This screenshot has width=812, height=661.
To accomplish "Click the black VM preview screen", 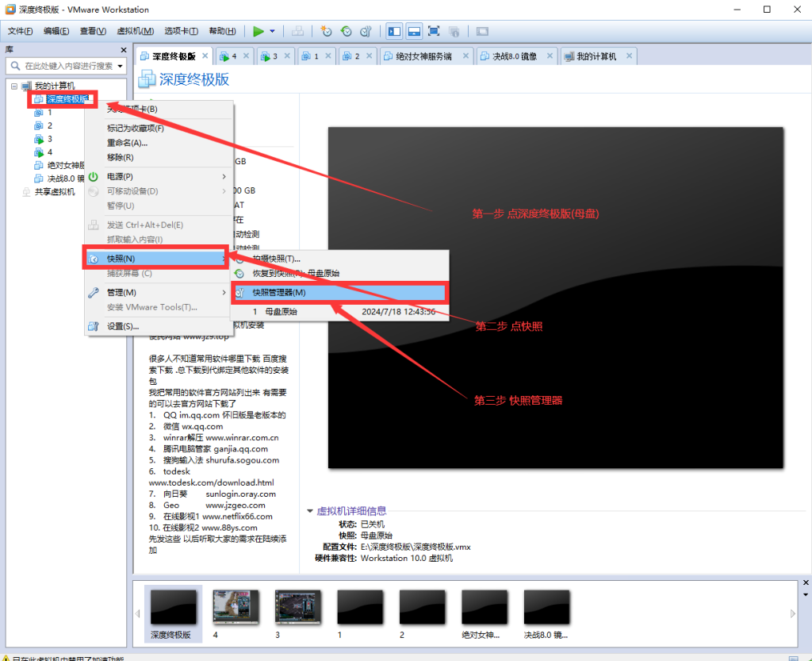I will point(556,298).
